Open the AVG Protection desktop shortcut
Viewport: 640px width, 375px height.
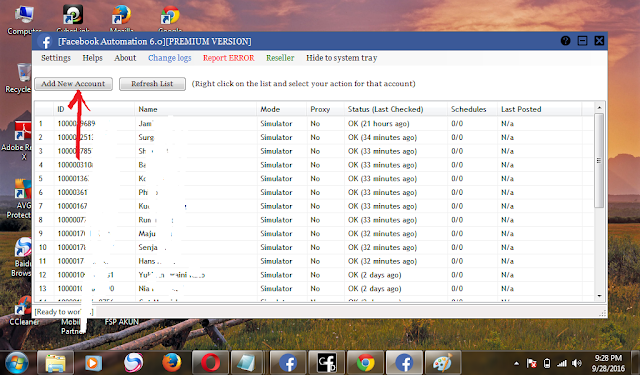coord(19,199)
